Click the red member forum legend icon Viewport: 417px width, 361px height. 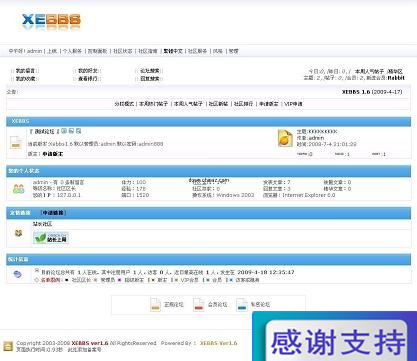(199, 304)
